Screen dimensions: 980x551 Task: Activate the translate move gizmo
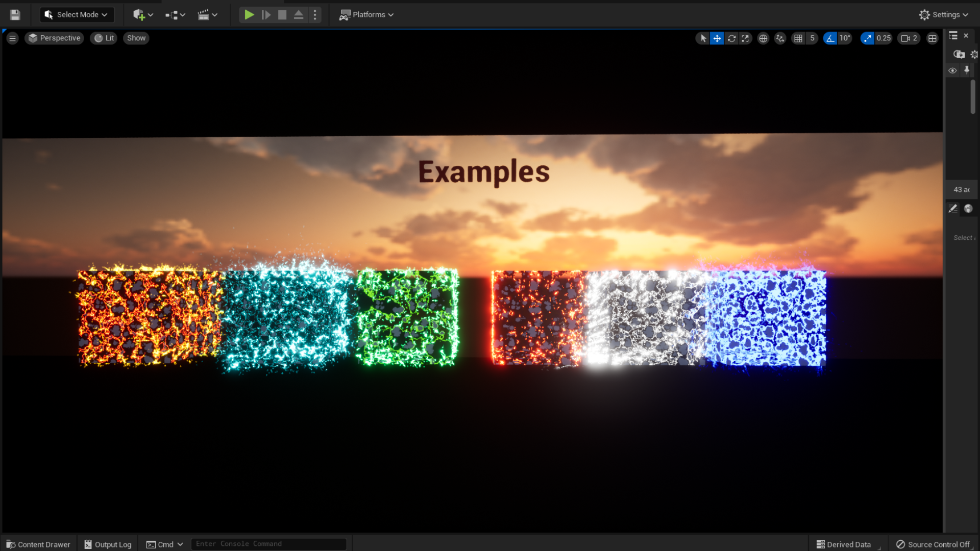pos(717,38)
